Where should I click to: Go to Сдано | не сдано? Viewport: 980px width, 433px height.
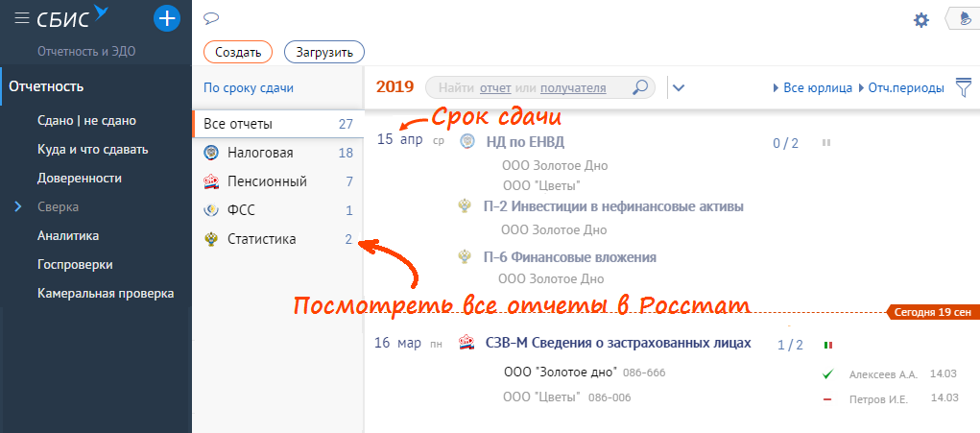pyautogui.click(x=87, y=121)
